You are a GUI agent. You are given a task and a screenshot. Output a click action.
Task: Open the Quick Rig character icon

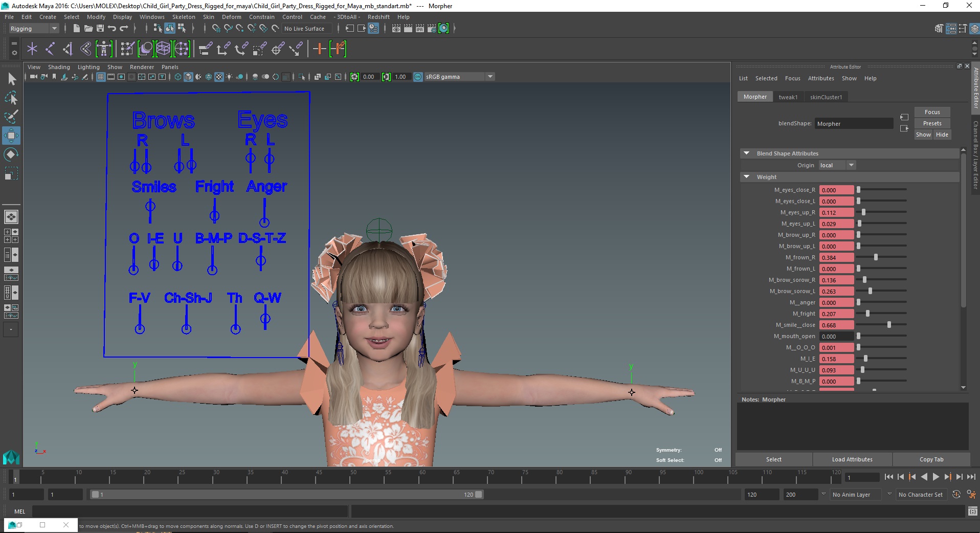tap(104, 49)
